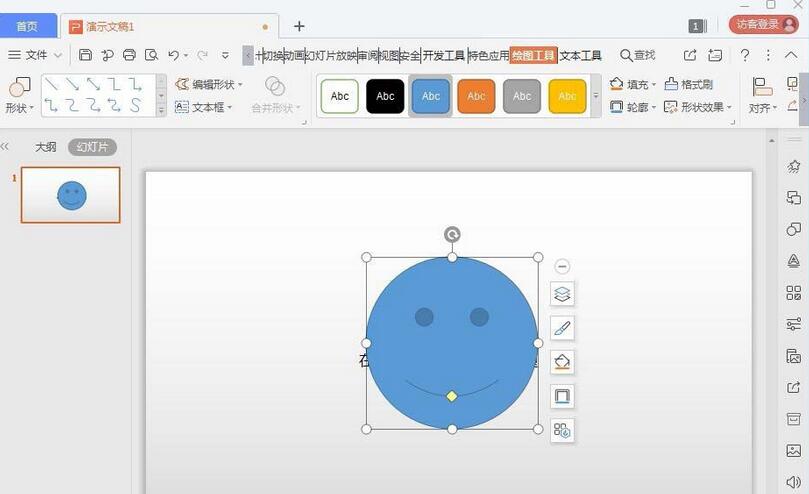Switch to the 开发工具 tab

point(444,55)
